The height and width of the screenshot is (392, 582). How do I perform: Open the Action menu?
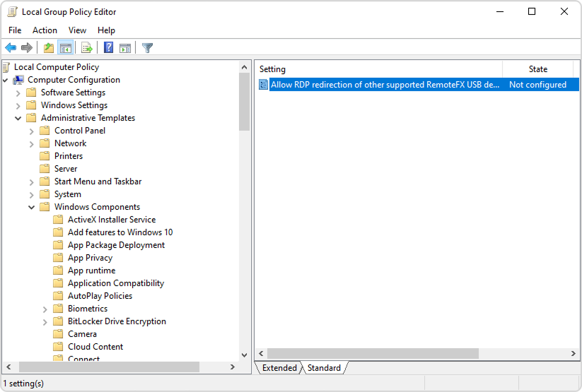(45, 30)
